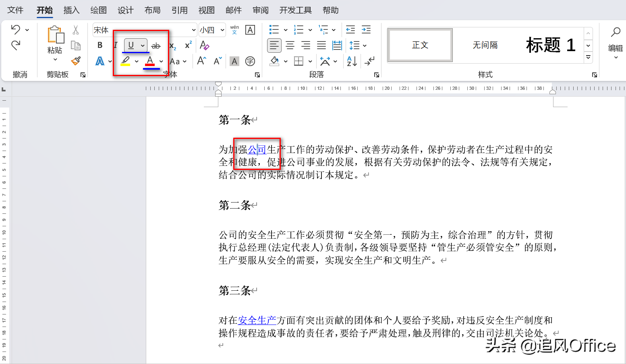Click the 安全生产 hyperlink text
This screenshot has width=626, height=364.
coord(257,320)
